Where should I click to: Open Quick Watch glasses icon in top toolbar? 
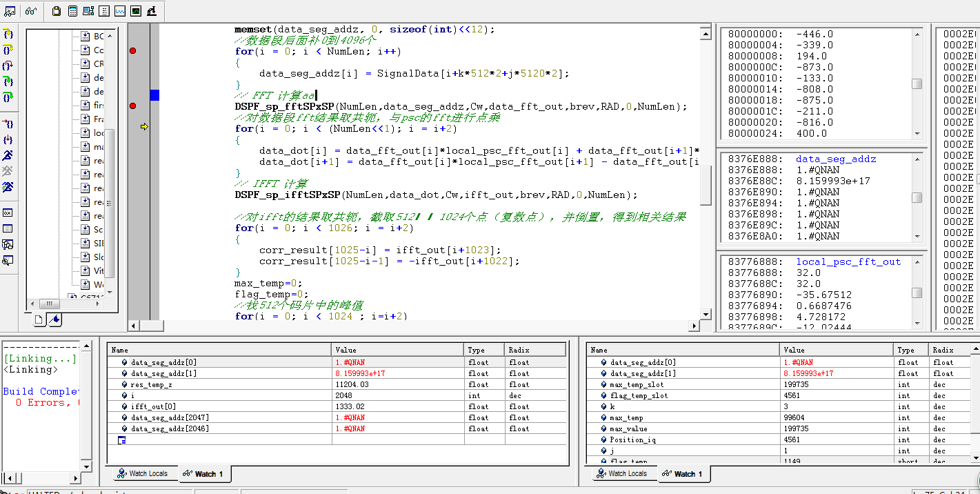(x=30, y=11)
